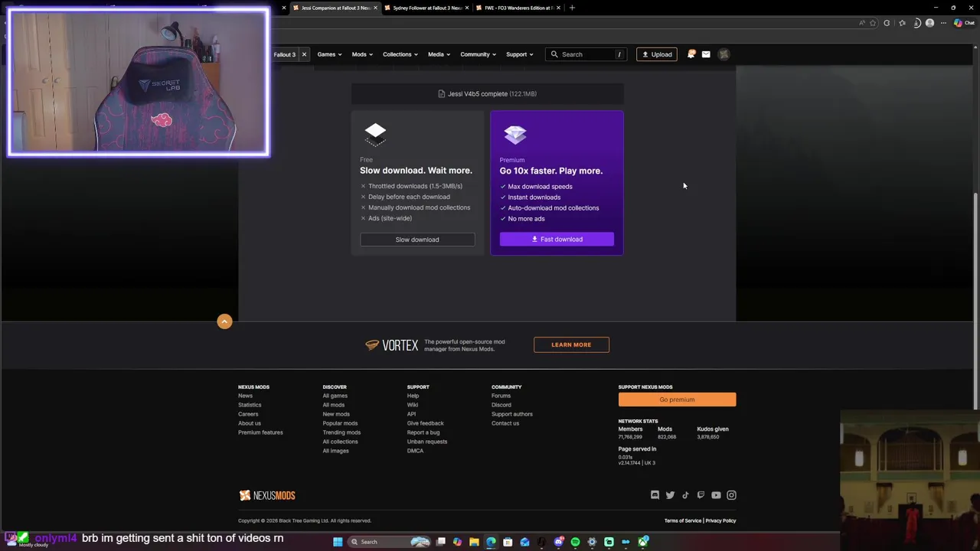Switch to Sydney Follower tab
Screen dimensions: 980x551
coord(427,8)
